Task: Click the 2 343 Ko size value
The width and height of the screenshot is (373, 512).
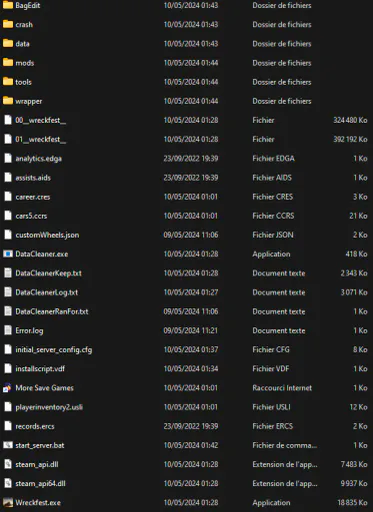Action: pyautogui.click(x=354, y=273)
